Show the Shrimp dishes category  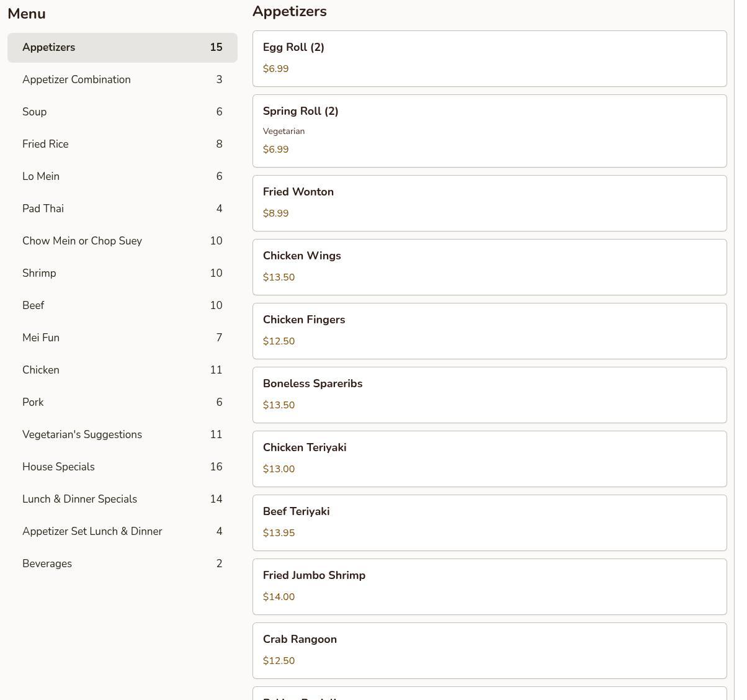pos(122,273)
